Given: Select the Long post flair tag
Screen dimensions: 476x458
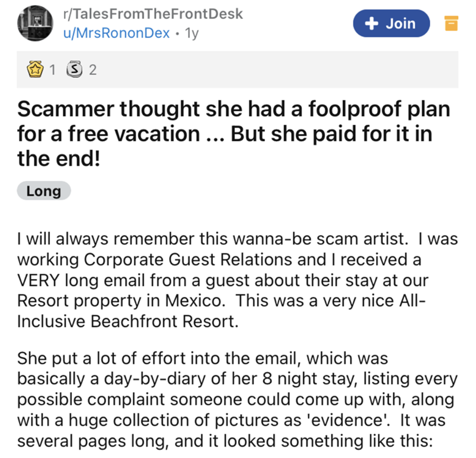Looking at the screenshot, I should coord(44,191).
